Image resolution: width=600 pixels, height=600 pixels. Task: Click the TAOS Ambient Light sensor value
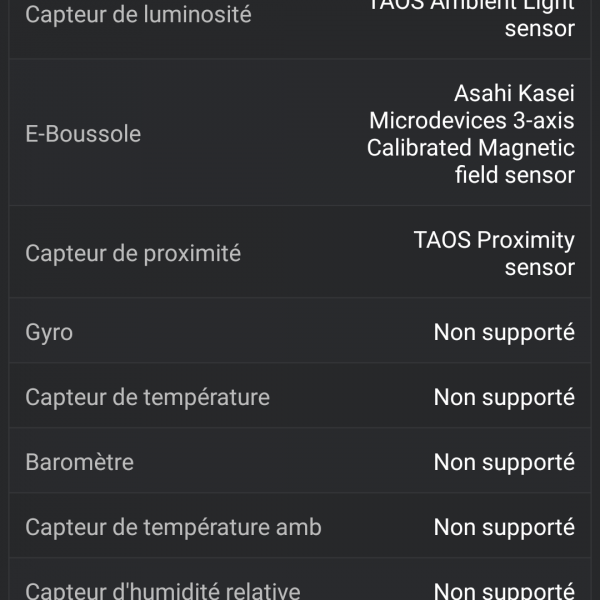click(472, 14)
